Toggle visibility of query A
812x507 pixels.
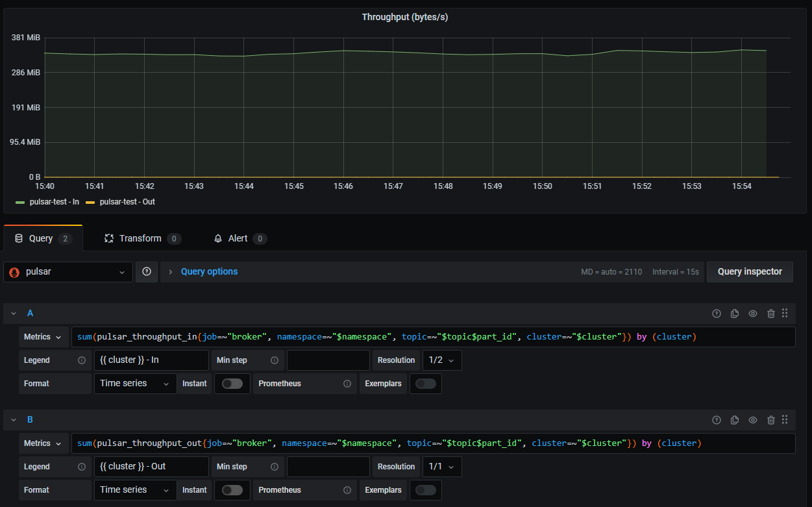pos(753,314)
